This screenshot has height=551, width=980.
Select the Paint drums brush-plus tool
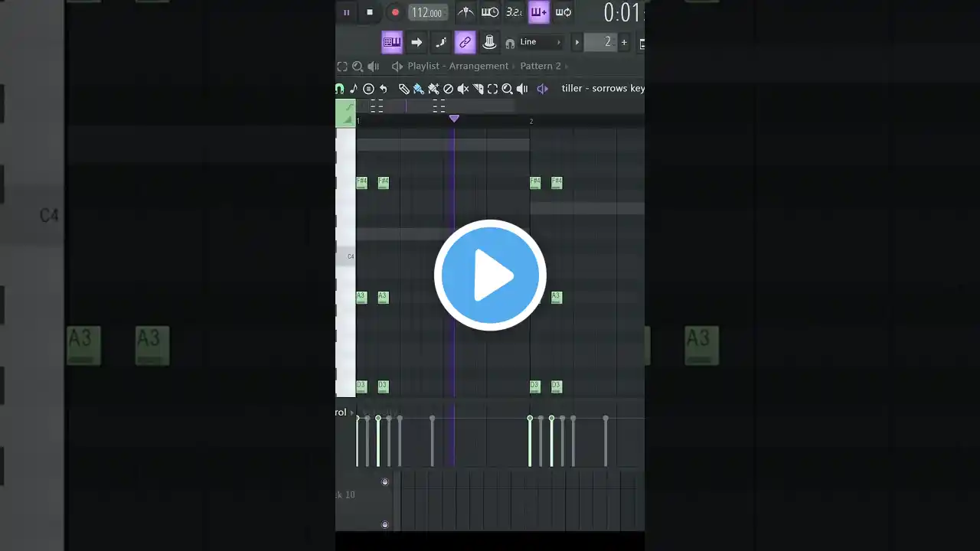pyautogui.click(x=433, y=89)
